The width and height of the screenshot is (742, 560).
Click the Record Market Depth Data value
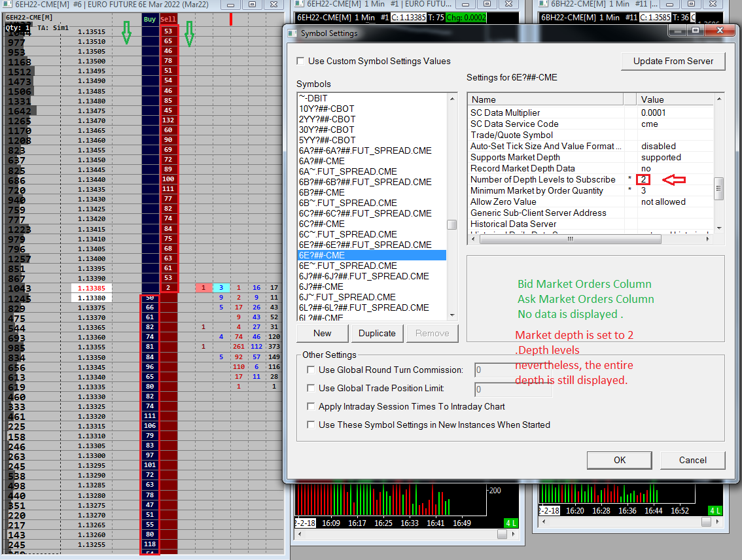click(x=673, y=168)
